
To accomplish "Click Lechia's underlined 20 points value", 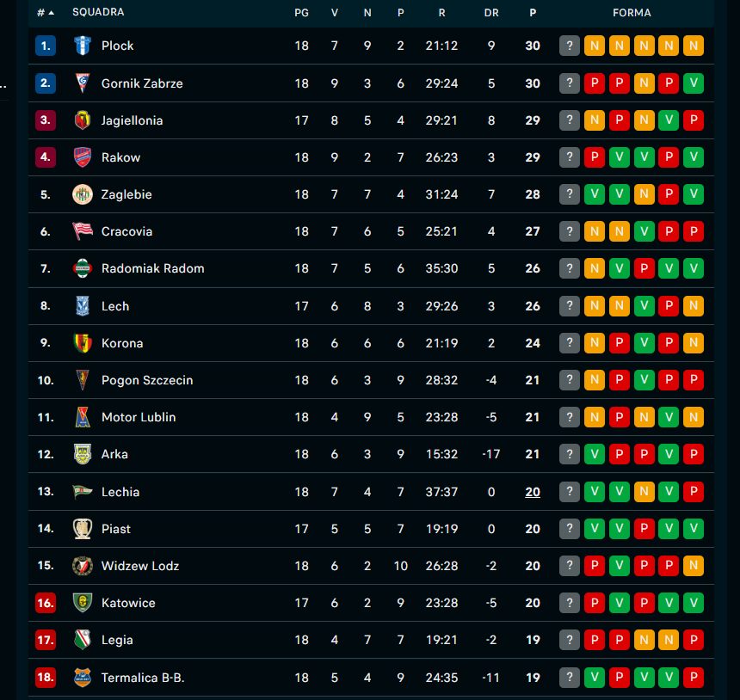I will (x=532, y=492).
